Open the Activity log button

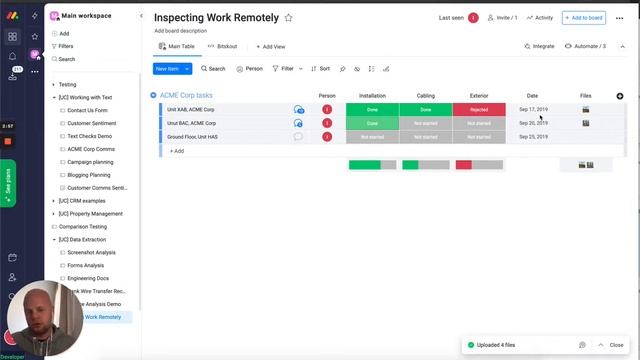click(x=540, y=18)
